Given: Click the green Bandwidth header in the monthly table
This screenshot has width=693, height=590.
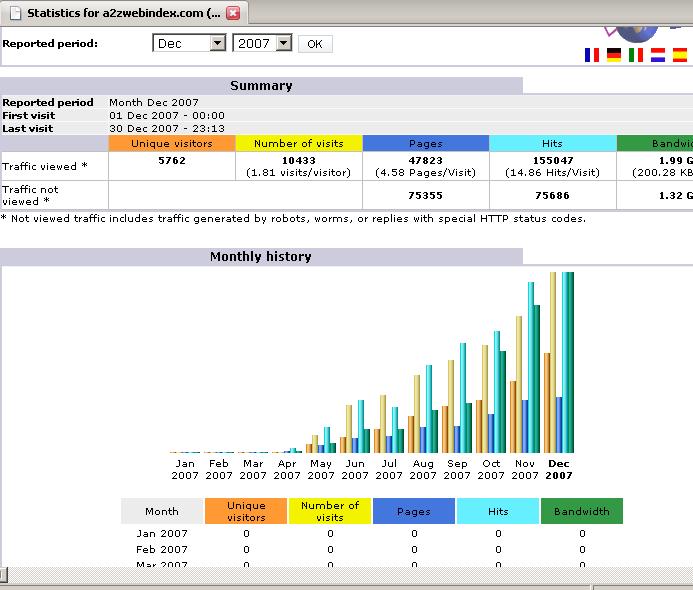Looking at the screenshot, I should click(x=581, y=511).
